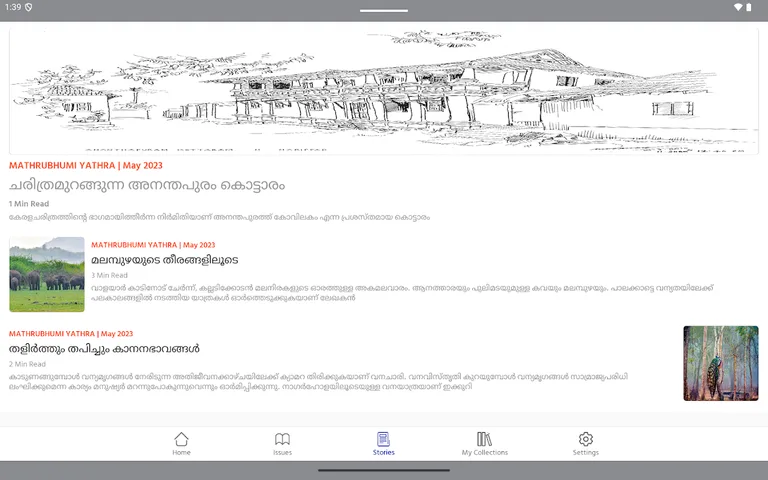
Task: Tap the Home house icon
Action: pyautogui.click(x=181, y=439)
